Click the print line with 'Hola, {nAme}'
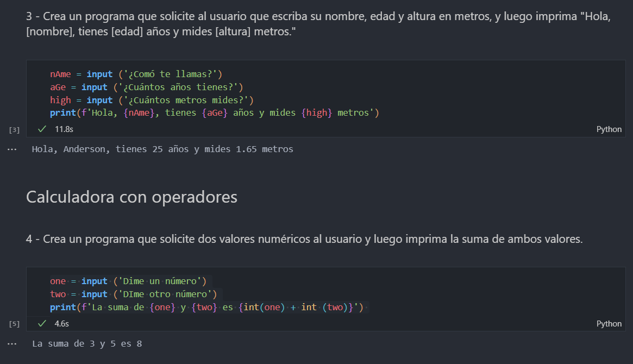 click(x=215, y=113)
